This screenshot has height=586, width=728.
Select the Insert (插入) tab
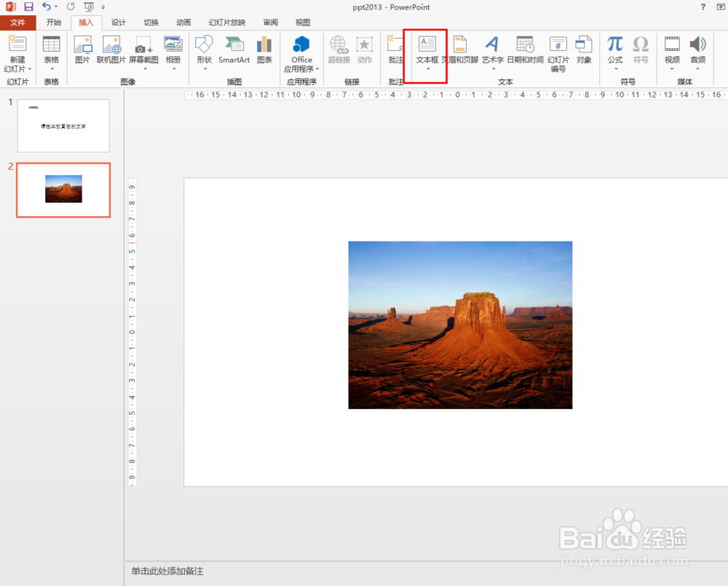pyautogui.click(x=86, y=23)
